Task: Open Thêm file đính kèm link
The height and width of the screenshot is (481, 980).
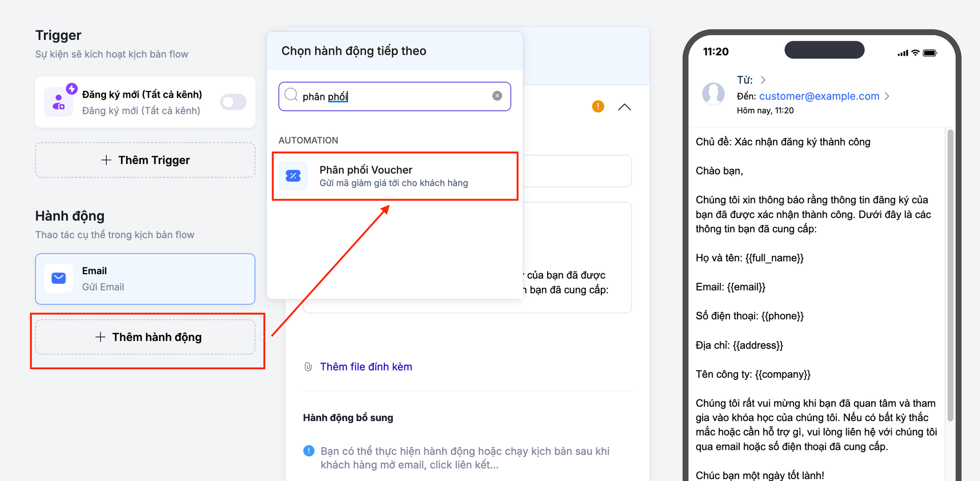Action: click(x=365, y=367)
